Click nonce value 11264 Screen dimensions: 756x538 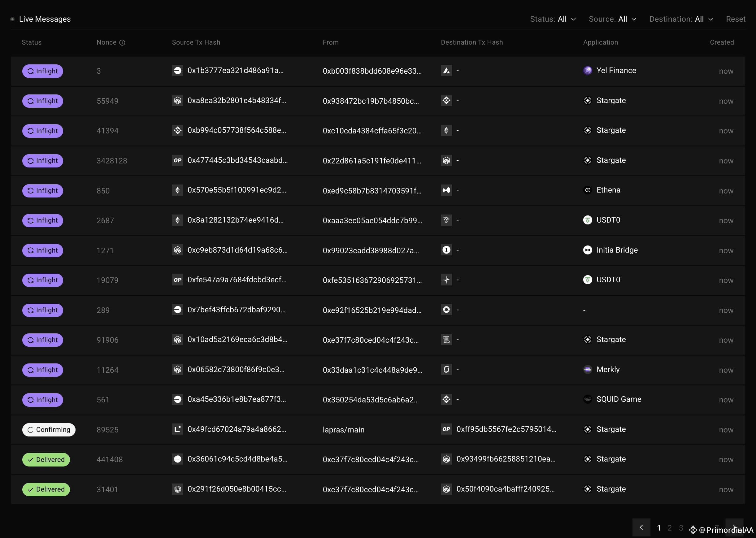pos(107,370)
